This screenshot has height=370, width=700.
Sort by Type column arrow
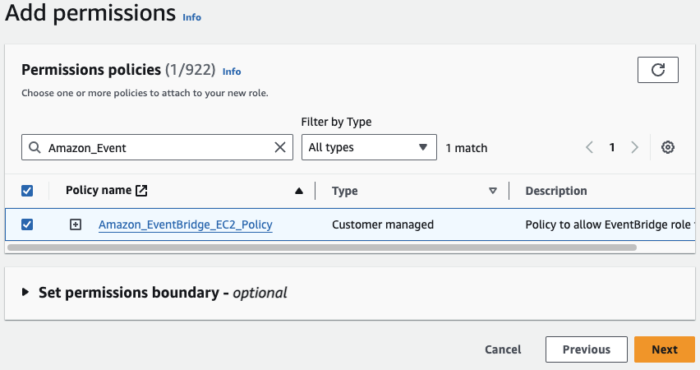493,191
